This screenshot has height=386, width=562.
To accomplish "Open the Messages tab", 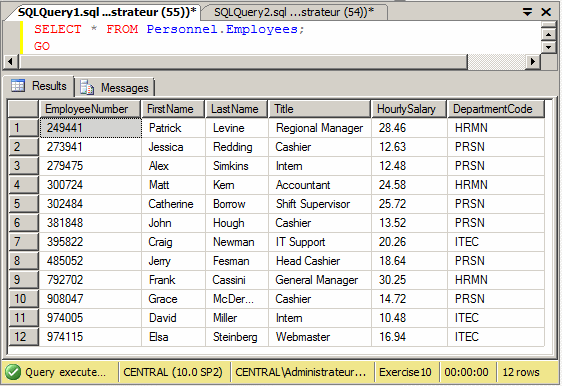I will [x=115, y=87].
